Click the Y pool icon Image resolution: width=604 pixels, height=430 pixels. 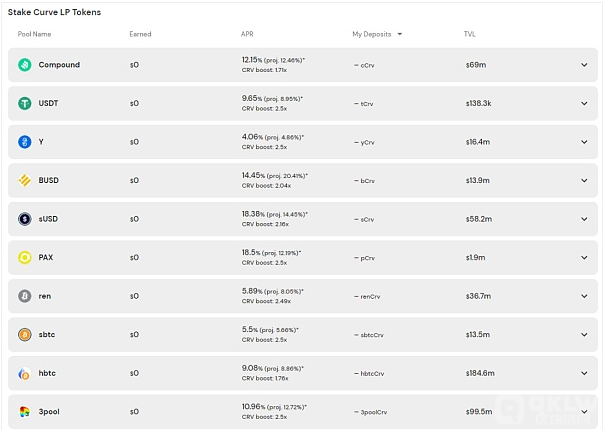25,142
